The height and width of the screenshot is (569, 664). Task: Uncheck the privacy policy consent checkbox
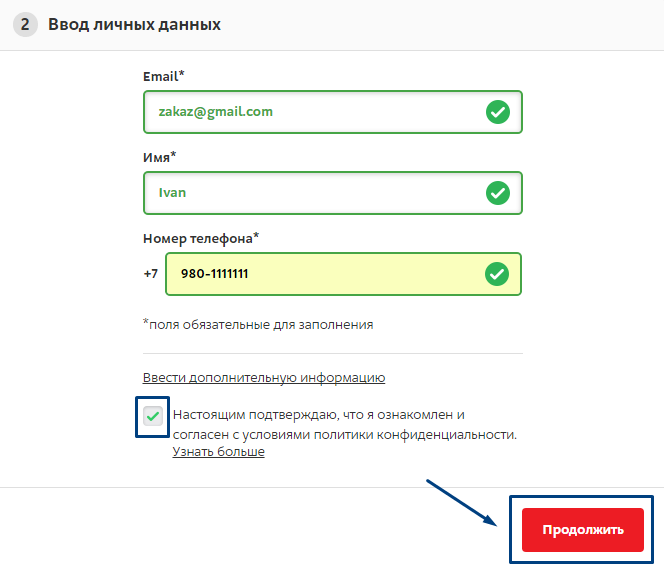pos(152,416)
